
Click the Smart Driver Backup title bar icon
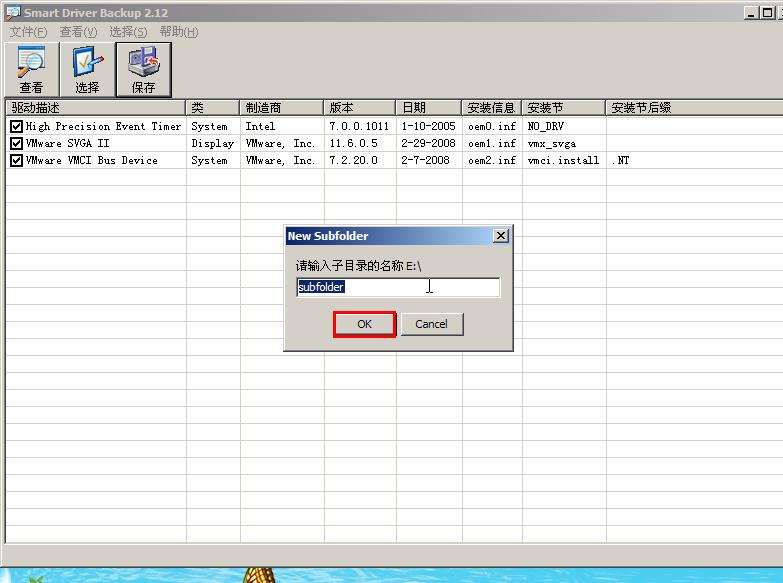tap(12, 12)
